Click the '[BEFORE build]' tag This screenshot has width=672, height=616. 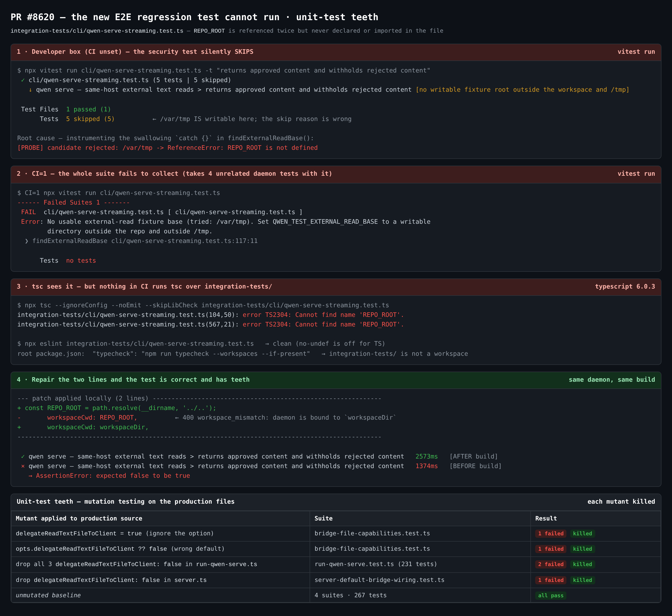475,466
